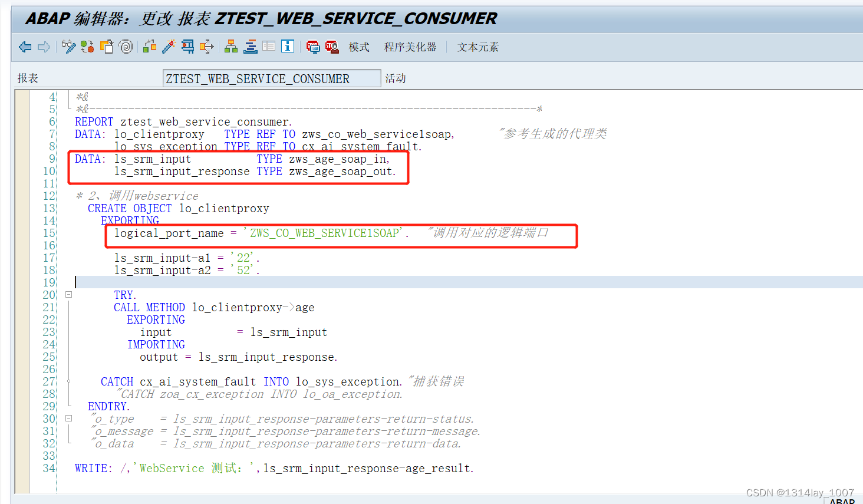Execute program with the Direct Processing icon

point(188,47)
